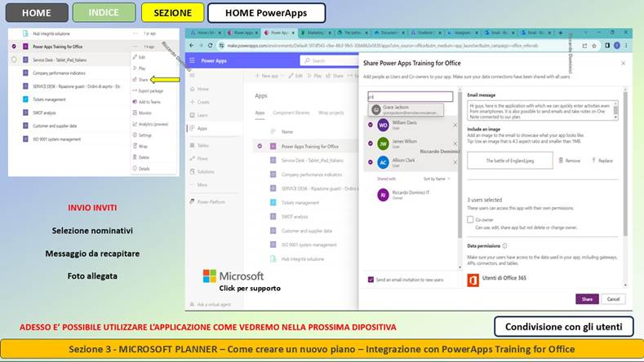
Task: Select the empty circle beside Service Desk - Tablet_iPad_Italiano
Action: (14, 60)
